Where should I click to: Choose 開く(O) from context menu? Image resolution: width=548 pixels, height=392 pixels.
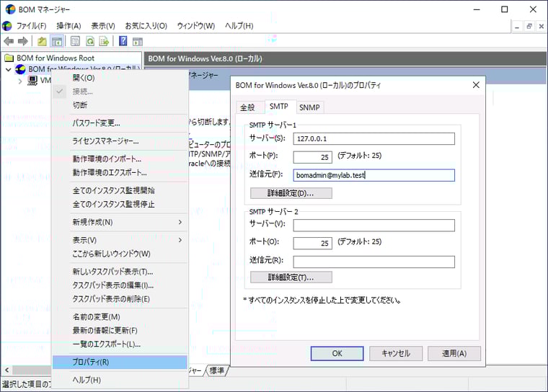120,78
